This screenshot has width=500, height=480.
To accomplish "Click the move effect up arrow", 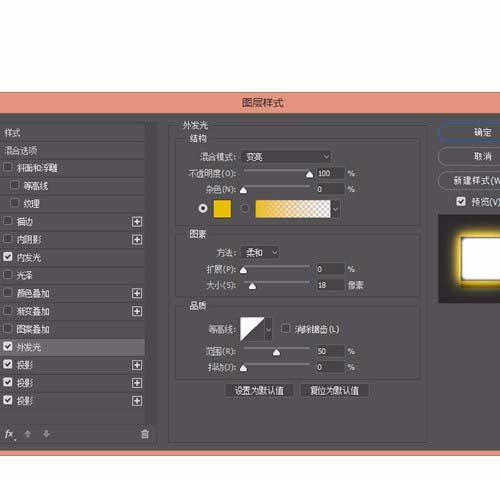I will click(28, 434).
